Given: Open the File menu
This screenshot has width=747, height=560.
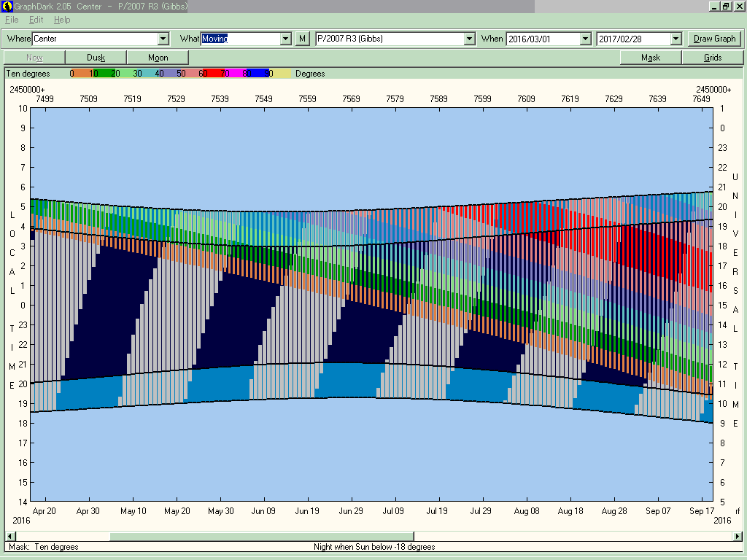Looking at the screenshot, I should [12, 20].
